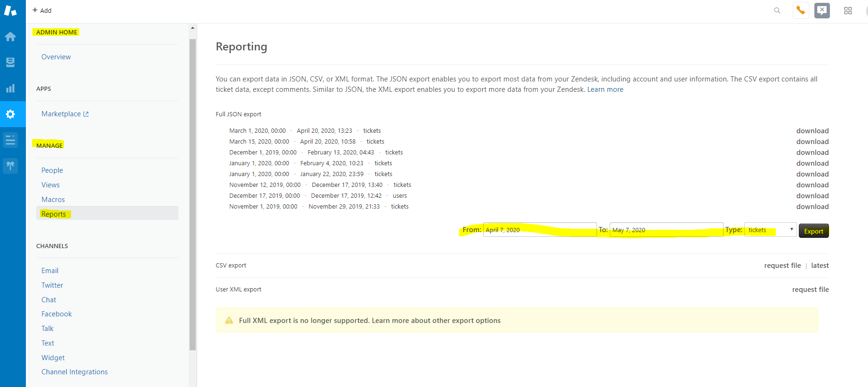
Task: Open the Home dashboard icon
Action: 10,37
